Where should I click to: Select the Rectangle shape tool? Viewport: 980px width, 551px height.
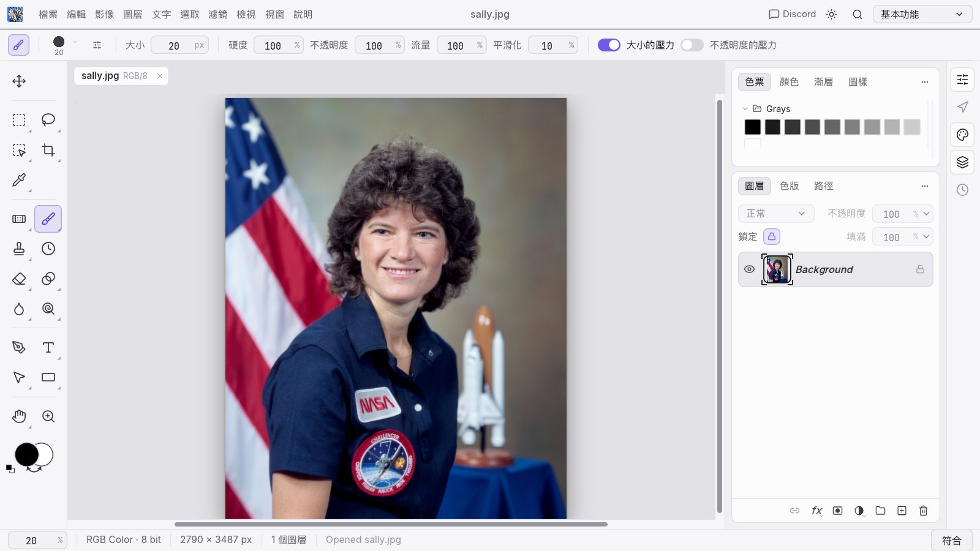[x=48, y=377]
